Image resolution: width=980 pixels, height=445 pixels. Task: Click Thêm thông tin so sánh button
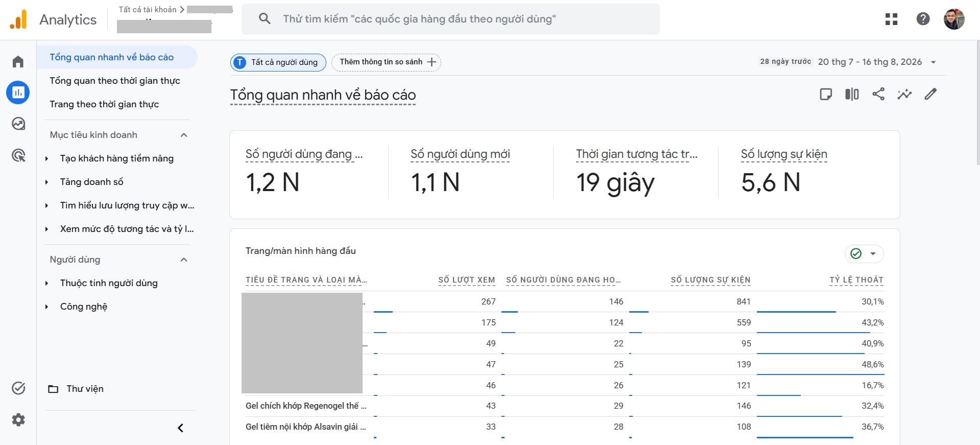coord(387,62)
